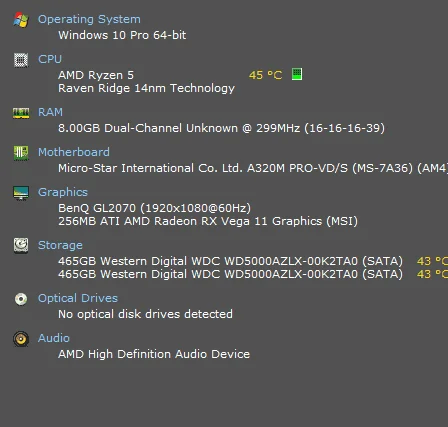448x427 pixels.
Task: Click the RAM memory stick icon
Action: [x=21, y=113]
